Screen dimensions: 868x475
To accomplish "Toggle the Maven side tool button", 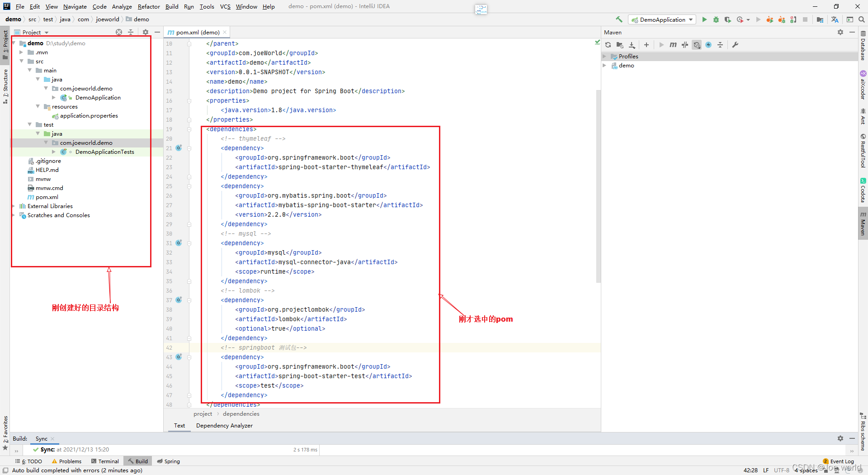I will tap(863, 223).
